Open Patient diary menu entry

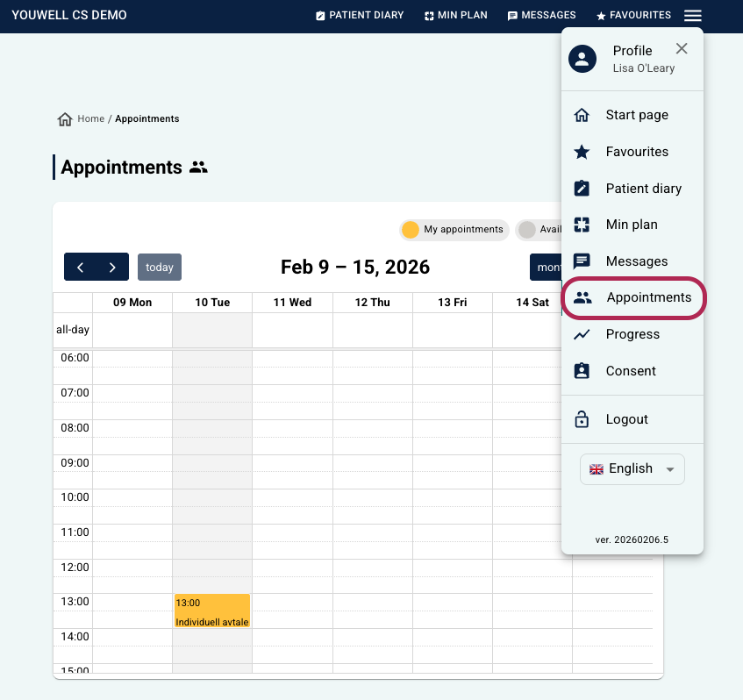coord(632,188)
